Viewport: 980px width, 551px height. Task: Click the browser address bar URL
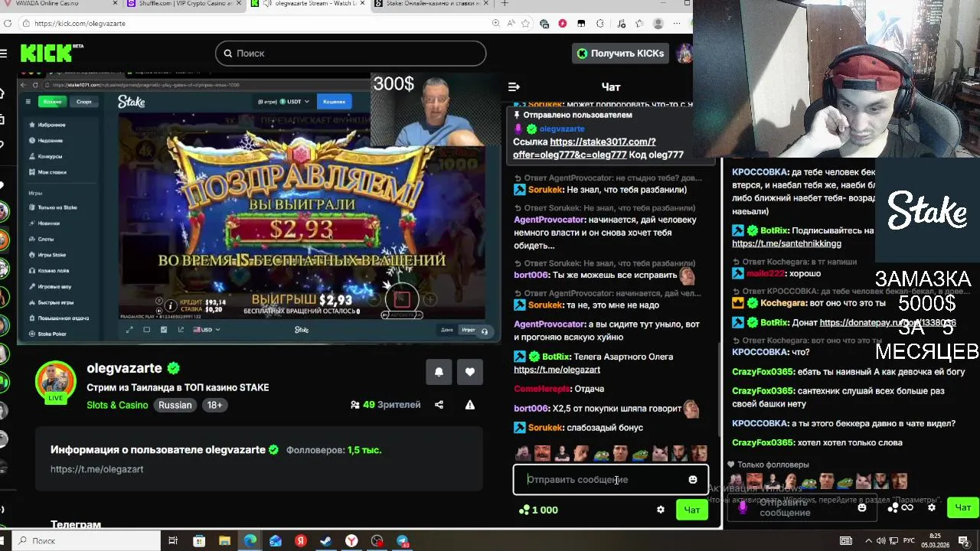tap(80, 24)
